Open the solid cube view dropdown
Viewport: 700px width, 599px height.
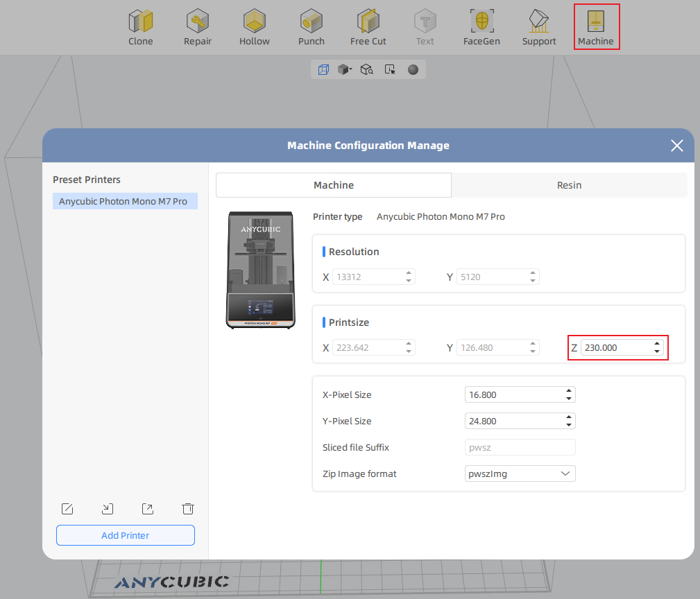pyautogui.click(x=345, y=69)
